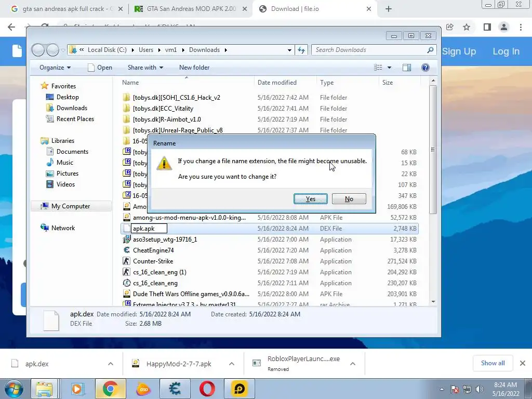This screenshot has width=532, height=399.
Task: Select [tobys.dk]ECC_Vitality folder
Action: coord(163,108)
